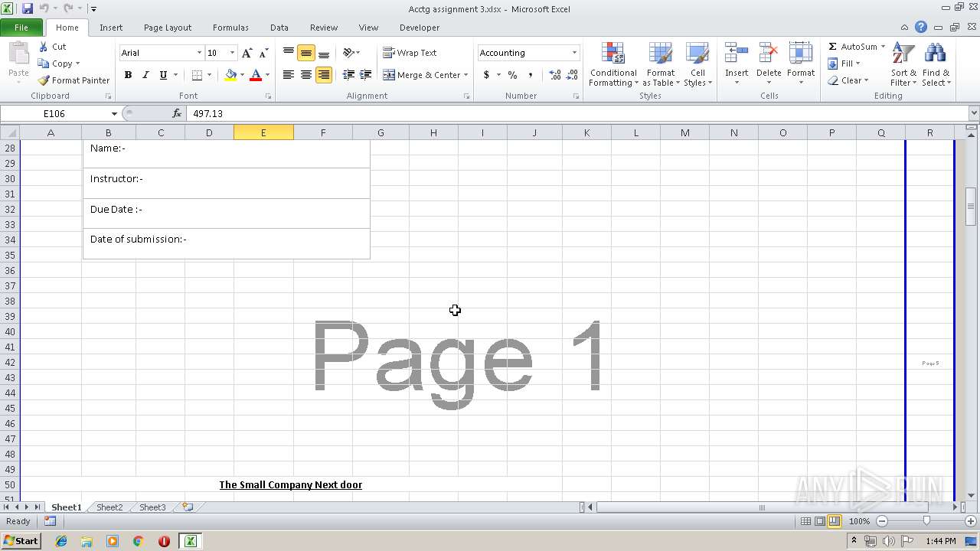Screen dimensions: 980x551
Task: Toggle Align Text Left
Action: 289,75
